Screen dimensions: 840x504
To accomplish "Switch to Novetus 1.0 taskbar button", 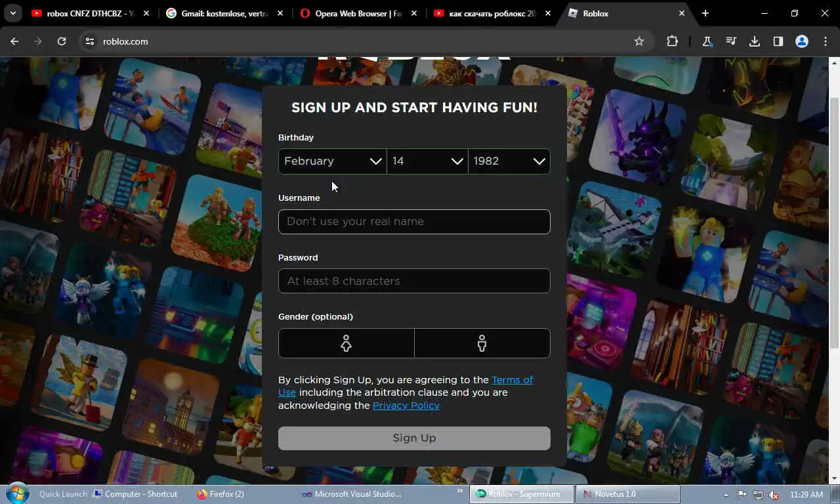I will (x=627, y=494).
